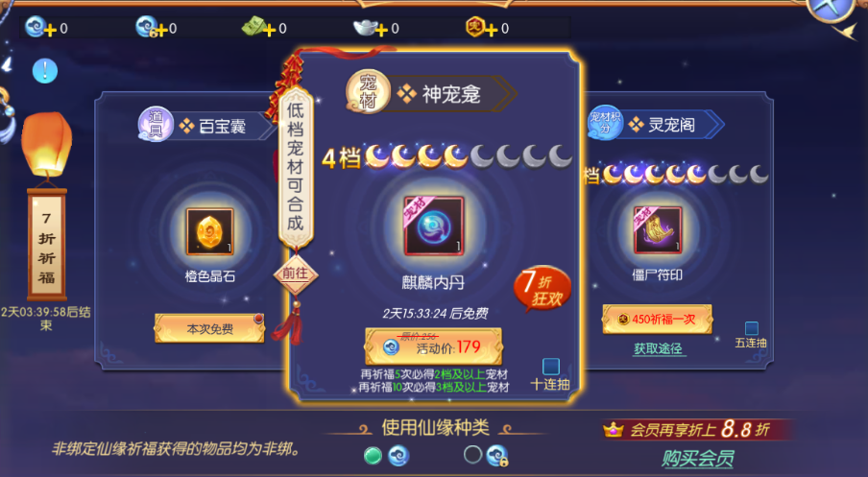868x477 pixels.
Task: Open the 7折祈福 lantern event icon
Action: click(46, 205)
